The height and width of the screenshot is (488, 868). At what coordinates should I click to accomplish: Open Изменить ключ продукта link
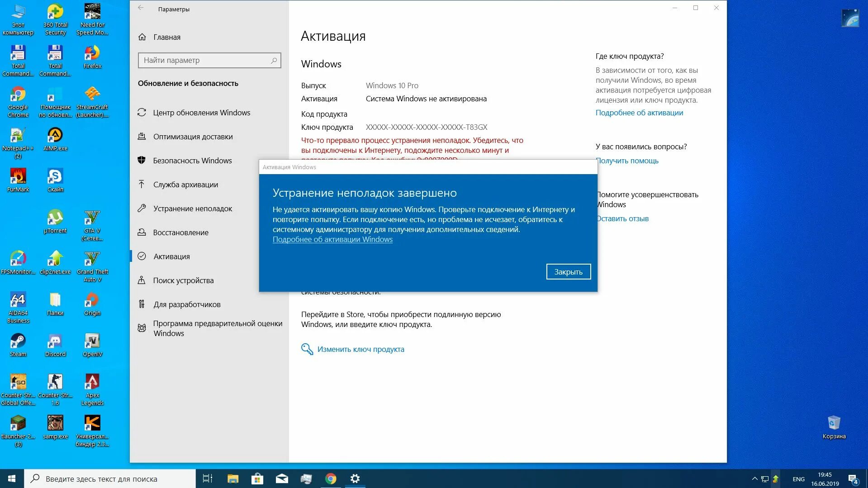pyautogui.click(x=360, y=349)
